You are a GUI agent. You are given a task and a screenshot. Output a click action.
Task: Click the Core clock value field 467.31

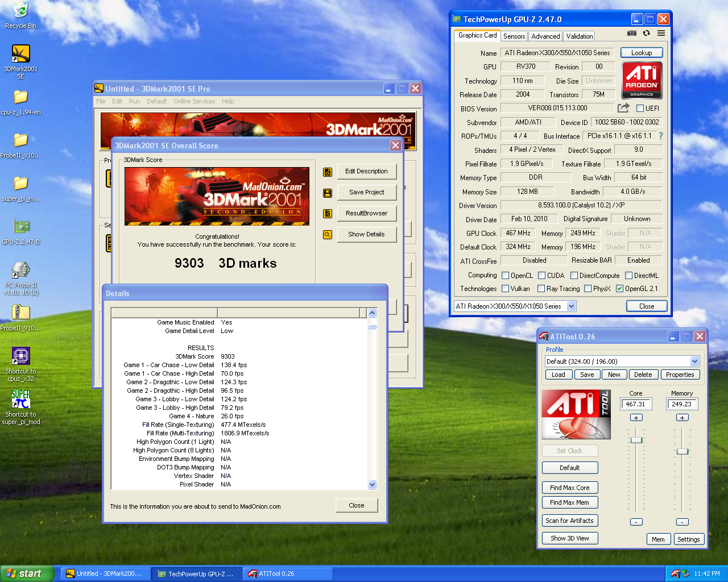click(636, 404)
